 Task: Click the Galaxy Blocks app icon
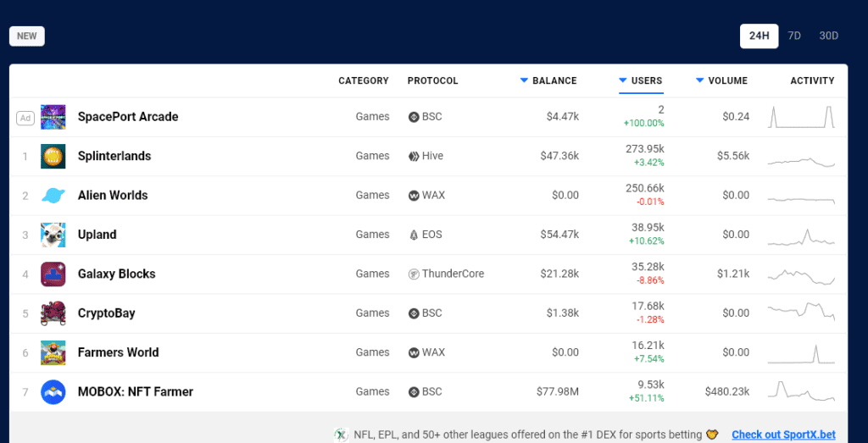click(53, 274)
